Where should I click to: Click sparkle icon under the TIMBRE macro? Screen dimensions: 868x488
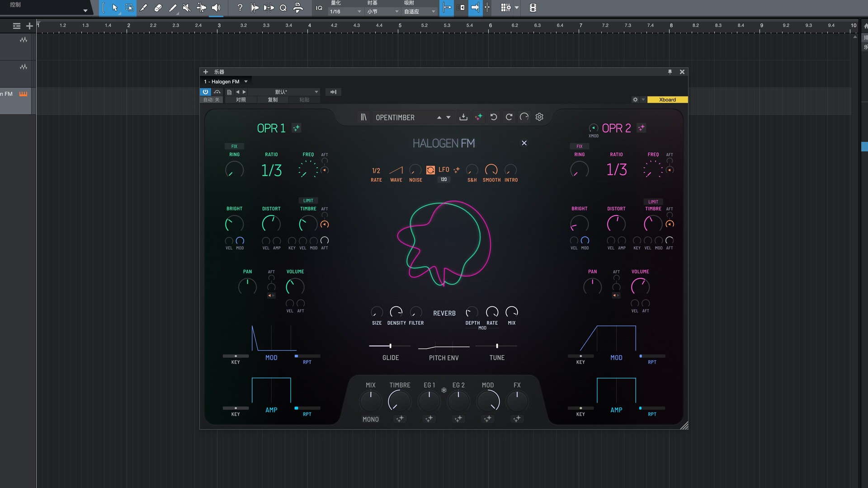click(x=400, y=419)
